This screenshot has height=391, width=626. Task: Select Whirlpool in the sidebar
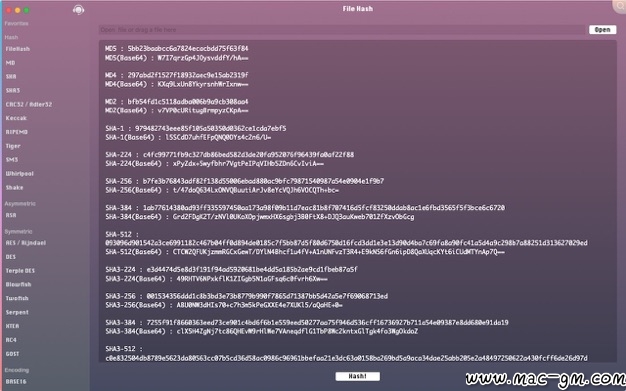click(20, 173)
